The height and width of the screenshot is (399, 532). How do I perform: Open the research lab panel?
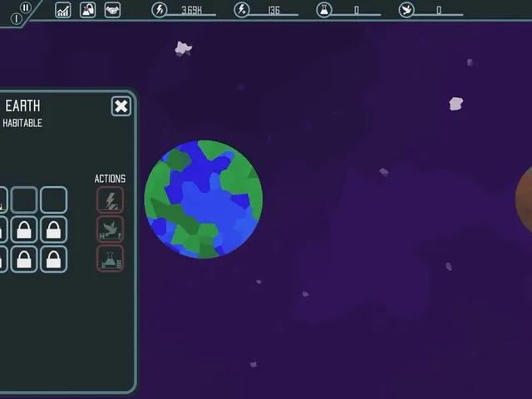click(x=88, y=10)
